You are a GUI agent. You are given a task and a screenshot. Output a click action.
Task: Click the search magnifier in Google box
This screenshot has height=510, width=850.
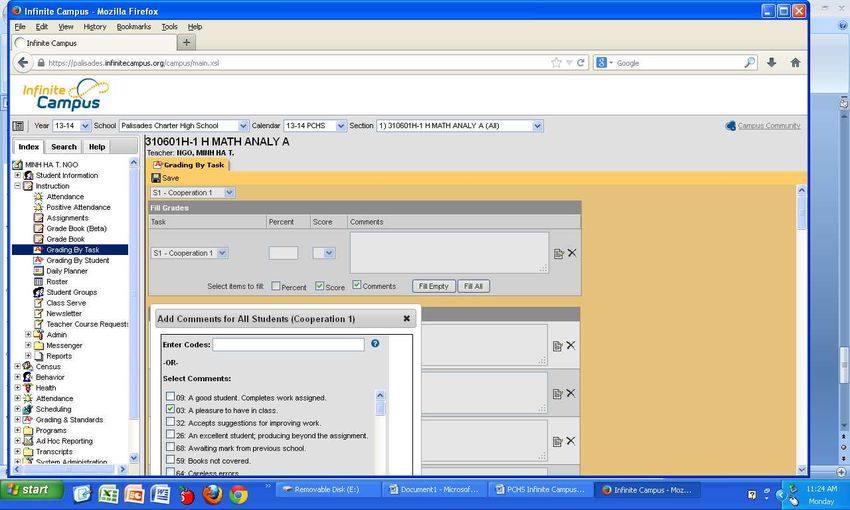pos(750,63)
